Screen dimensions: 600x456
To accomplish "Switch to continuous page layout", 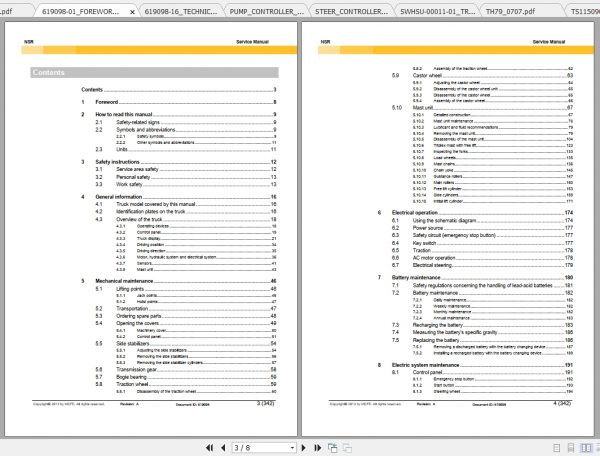I will point(571,448).
